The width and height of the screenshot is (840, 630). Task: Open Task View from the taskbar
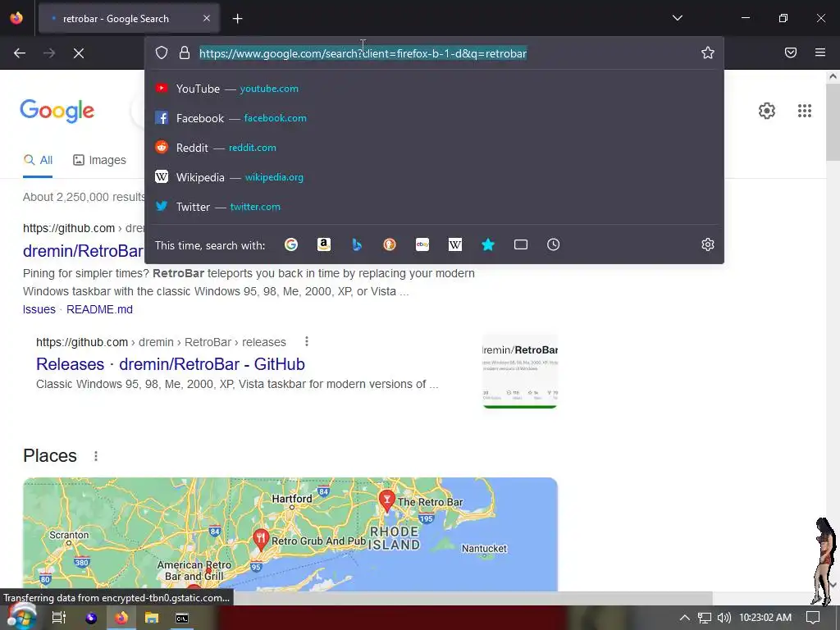[x=58, y=618]
